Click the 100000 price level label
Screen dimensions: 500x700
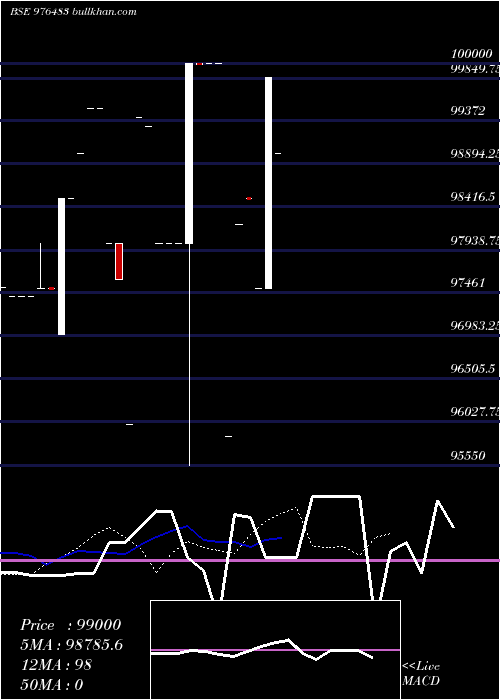[471, 54]
